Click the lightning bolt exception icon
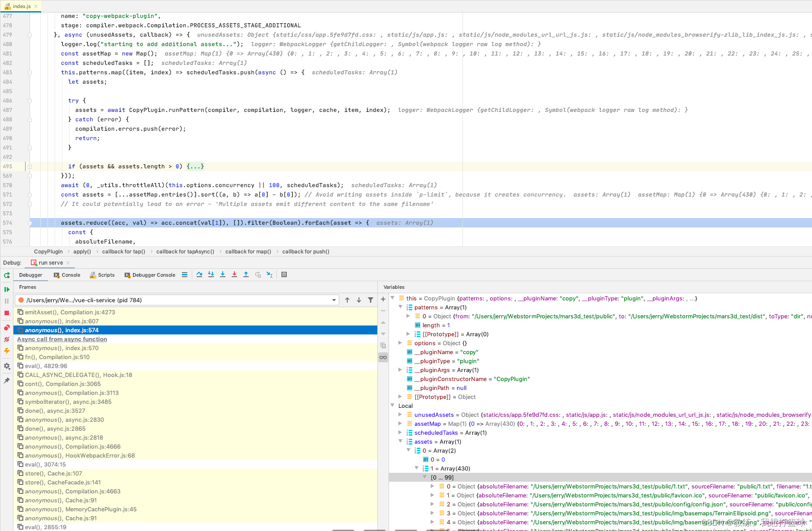 [x=7, y=351]
